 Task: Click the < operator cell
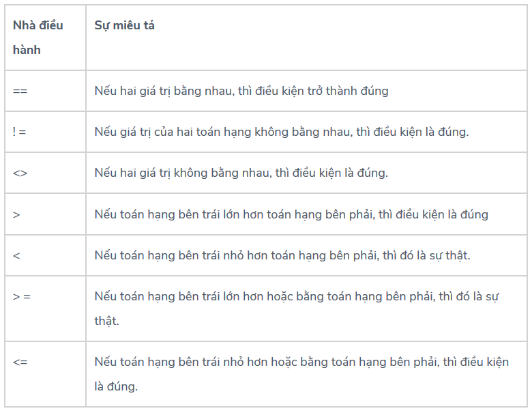(16, 255)
